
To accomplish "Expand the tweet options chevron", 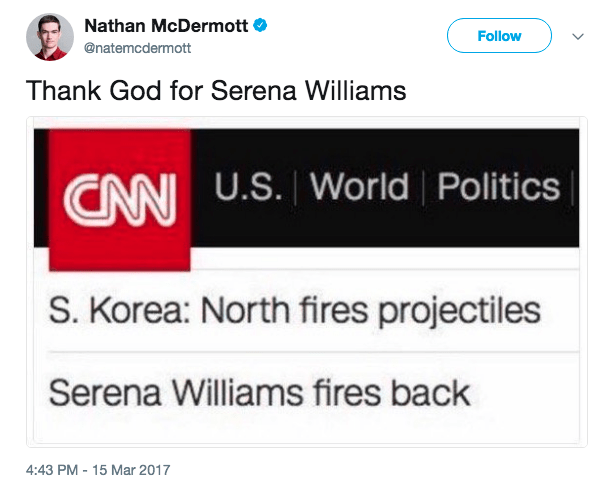I will click(x=576, y=36).
